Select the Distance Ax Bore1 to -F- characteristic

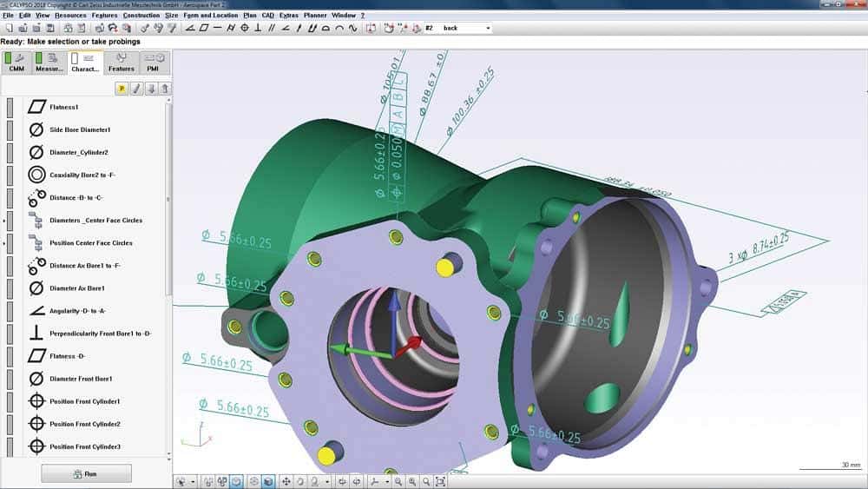85,266
